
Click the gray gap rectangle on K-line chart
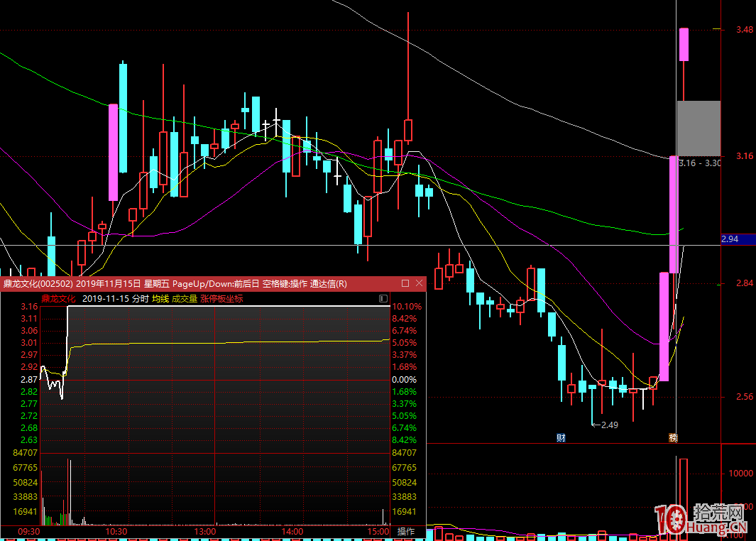[699, 129]
